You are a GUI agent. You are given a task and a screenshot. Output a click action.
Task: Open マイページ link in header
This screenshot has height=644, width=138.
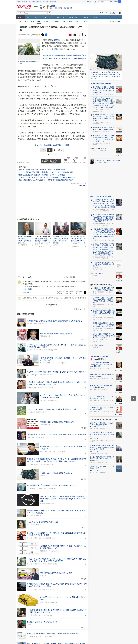pyautogui.click(x=103, y=13)
